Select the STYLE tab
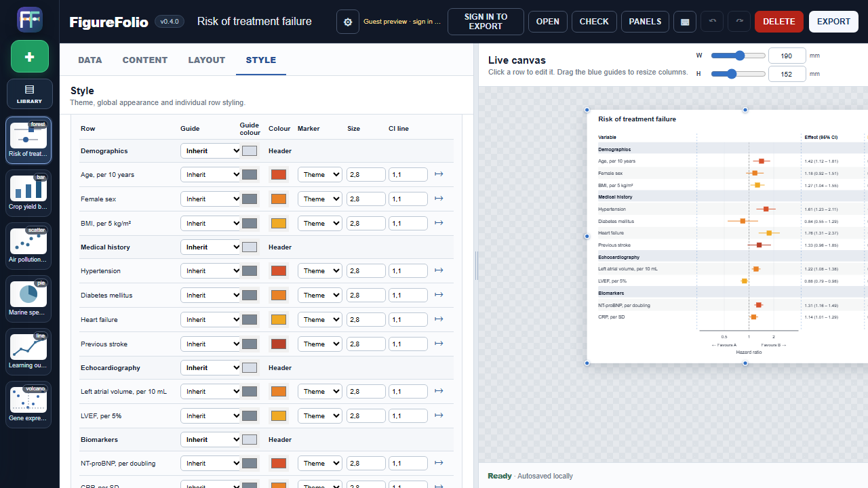 (261, 60)
